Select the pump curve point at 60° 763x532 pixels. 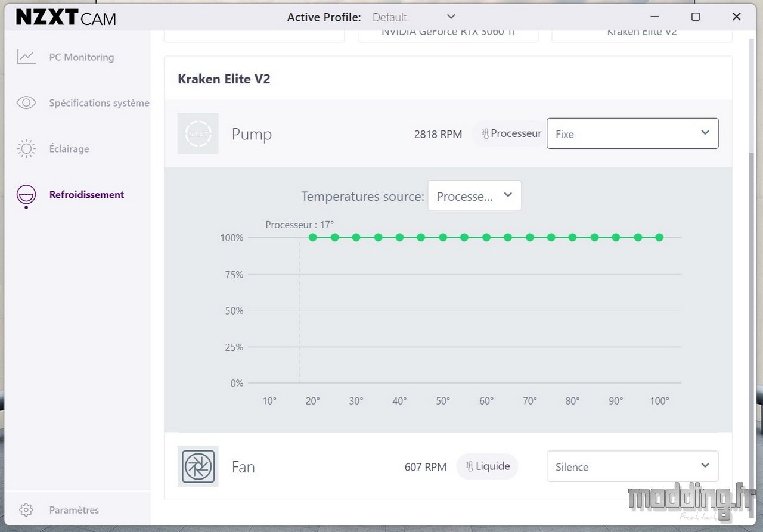tap(486, 237)
